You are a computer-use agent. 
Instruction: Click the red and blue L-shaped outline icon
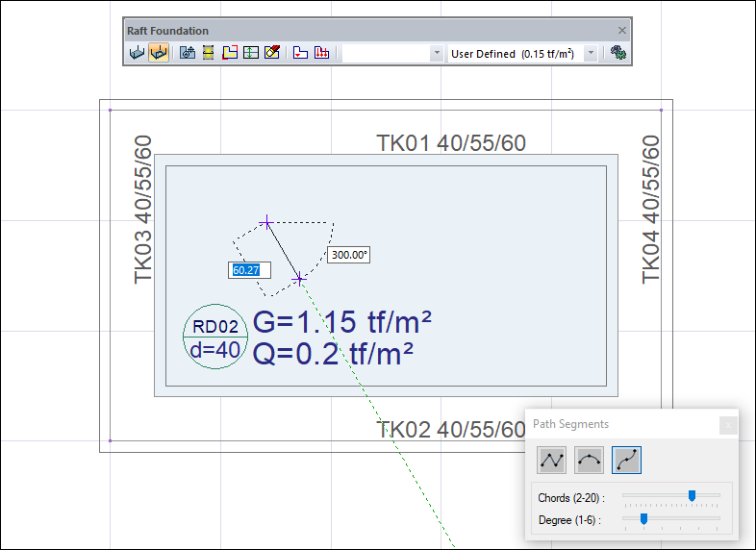(x=300, y=54)
